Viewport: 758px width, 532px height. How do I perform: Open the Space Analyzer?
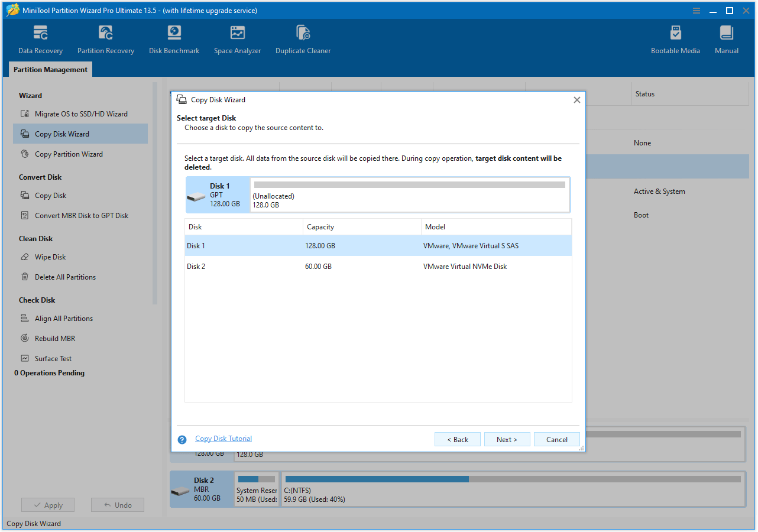click(237, 39)
